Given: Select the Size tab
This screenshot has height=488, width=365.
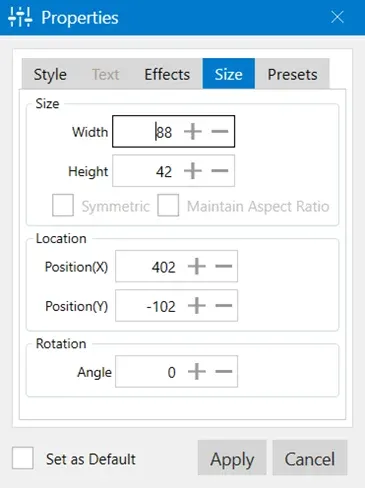Looking at the screenshot, I should 229,74.
